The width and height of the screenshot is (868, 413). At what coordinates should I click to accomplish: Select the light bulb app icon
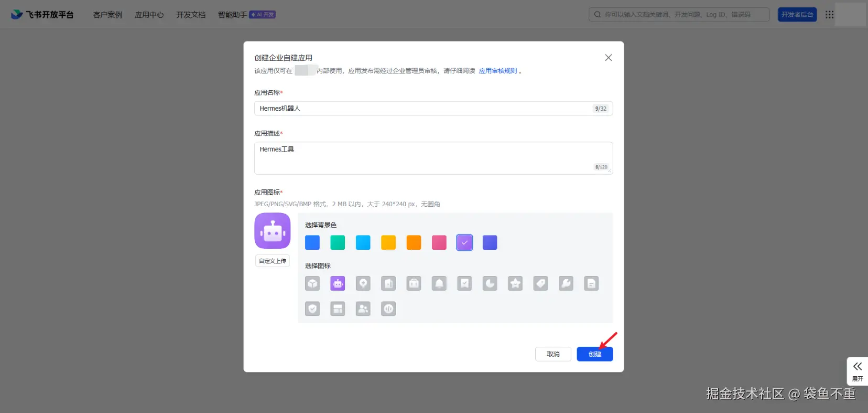pos(363,284)
